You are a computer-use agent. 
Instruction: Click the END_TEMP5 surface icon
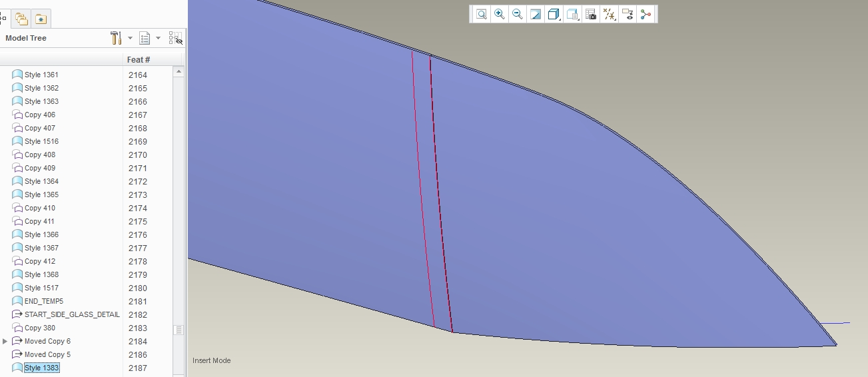point(17,301)
